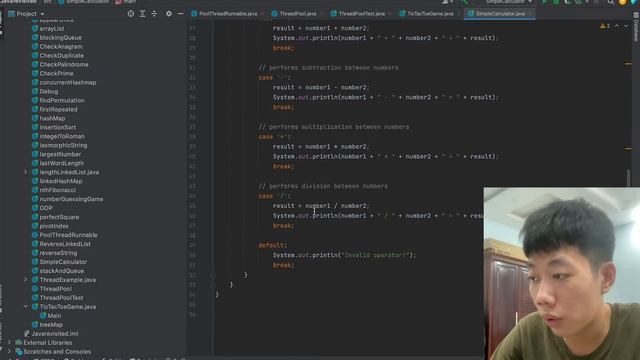
Task: Select ThreadPool in Project tree
Action: 56,289
